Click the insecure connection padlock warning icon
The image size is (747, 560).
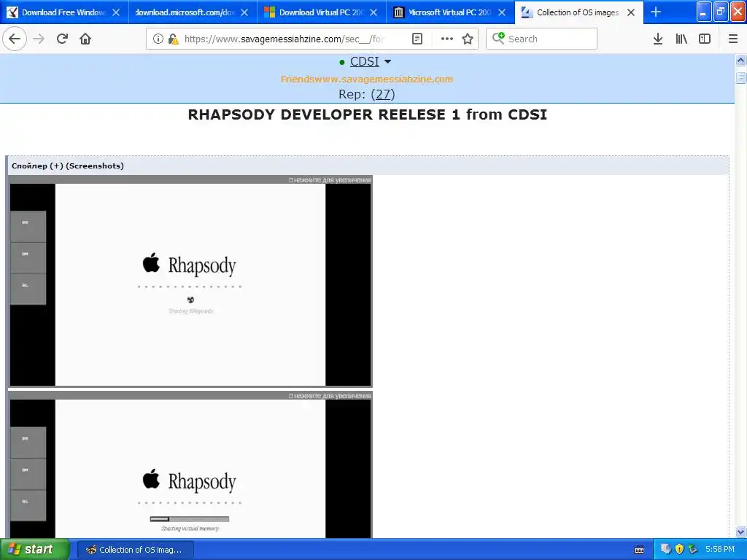click(173, 39)
